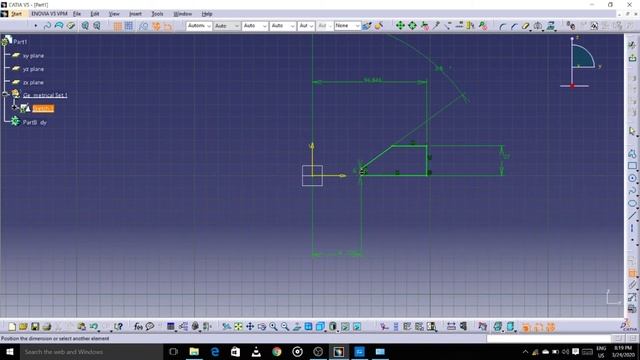Viewport: 640px width, 360px height.
Task: Click the vertical dimension right of sketch
Action: 507,156
